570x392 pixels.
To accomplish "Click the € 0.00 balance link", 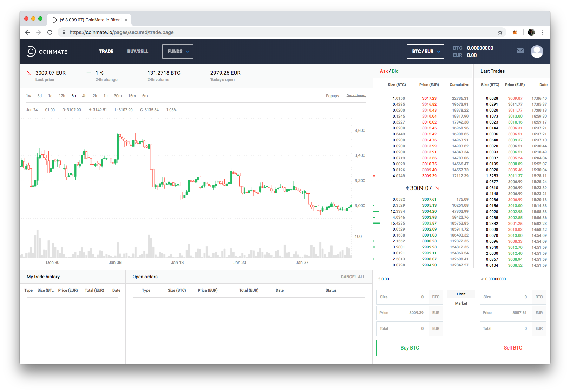I will (385, 279).
